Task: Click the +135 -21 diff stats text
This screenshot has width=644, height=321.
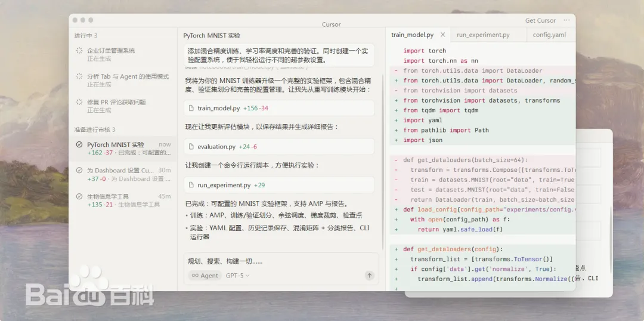Action: 100,205
